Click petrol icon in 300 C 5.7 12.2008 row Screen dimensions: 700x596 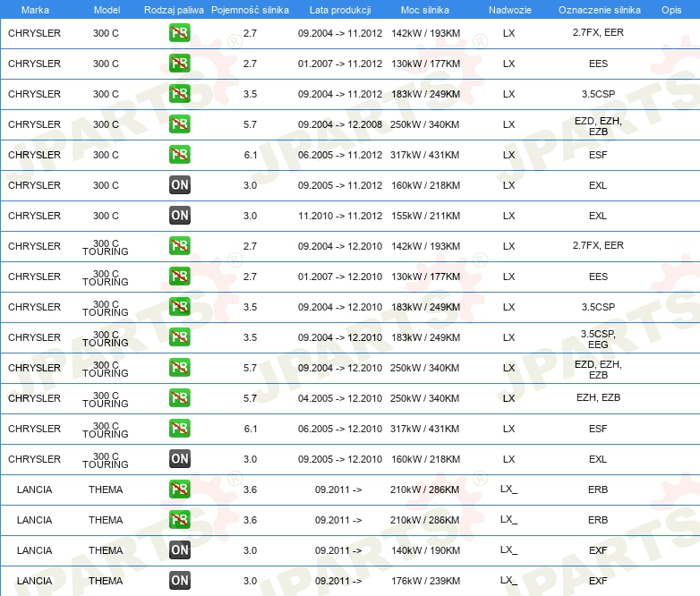[179, 124]
